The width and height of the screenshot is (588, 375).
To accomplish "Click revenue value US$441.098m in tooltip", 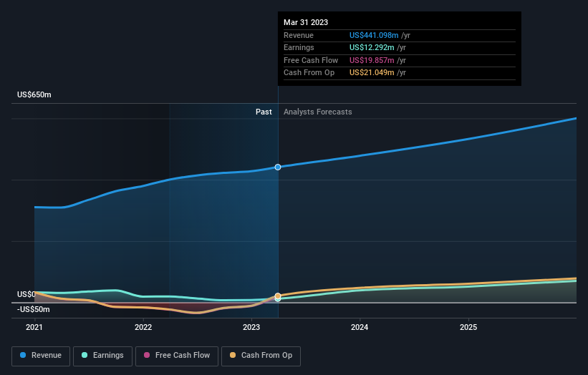I will coord(374,35).
